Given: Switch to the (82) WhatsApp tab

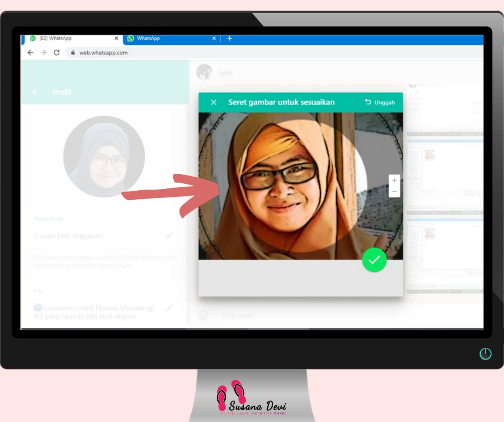Looking at the screenshot, I should [x=73, y=39].
